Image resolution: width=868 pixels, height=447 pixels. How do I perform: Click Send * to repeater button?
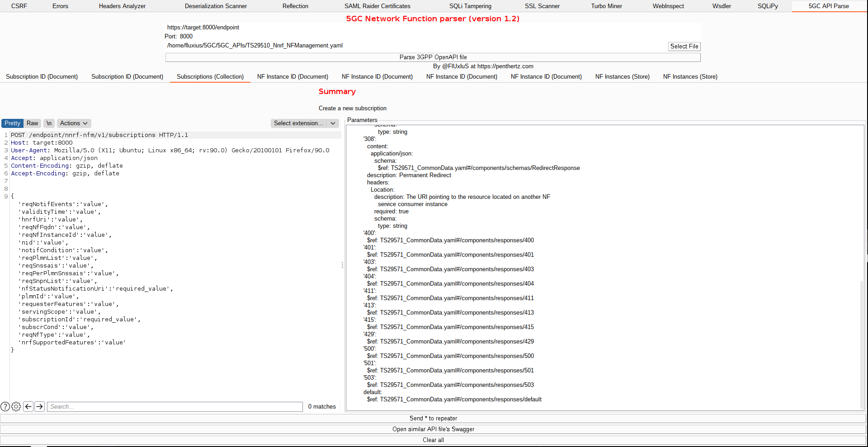click(x=433, y=419)
